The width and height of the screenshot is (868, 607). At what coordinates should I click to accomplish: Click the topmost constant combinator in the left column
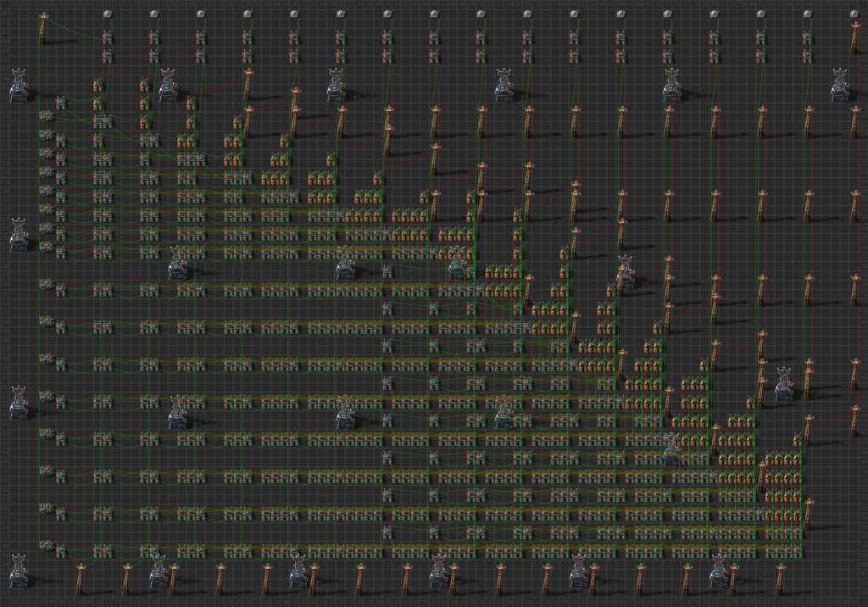click(x=47, y=116)
